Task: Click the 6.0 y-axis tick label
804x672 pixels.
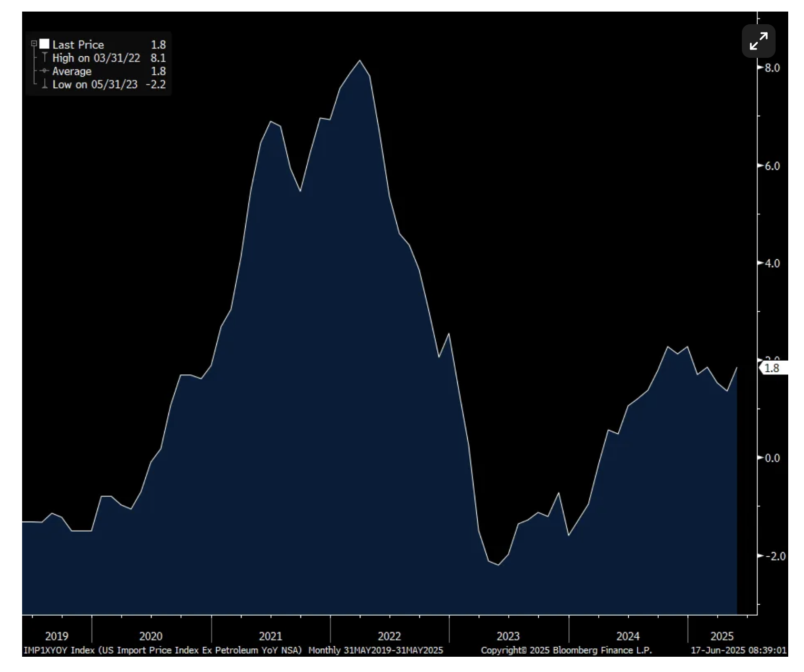Action: (x=771, y=166)
